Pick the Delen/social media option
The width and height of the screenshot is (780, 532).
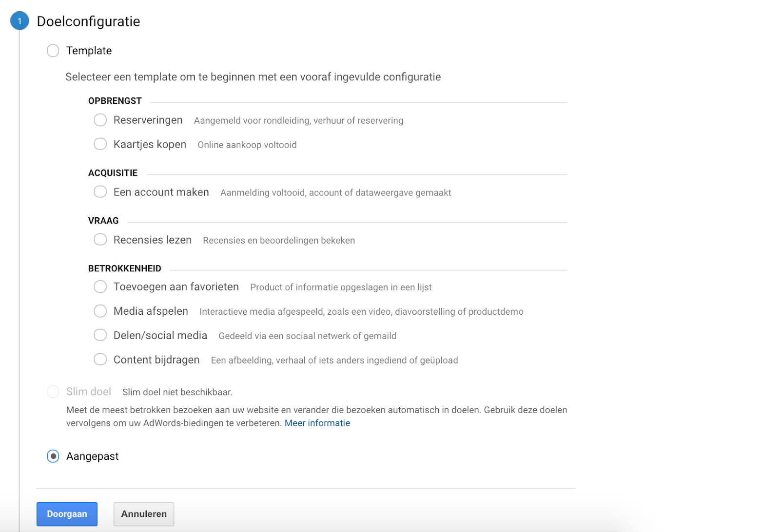coord(100,335)
